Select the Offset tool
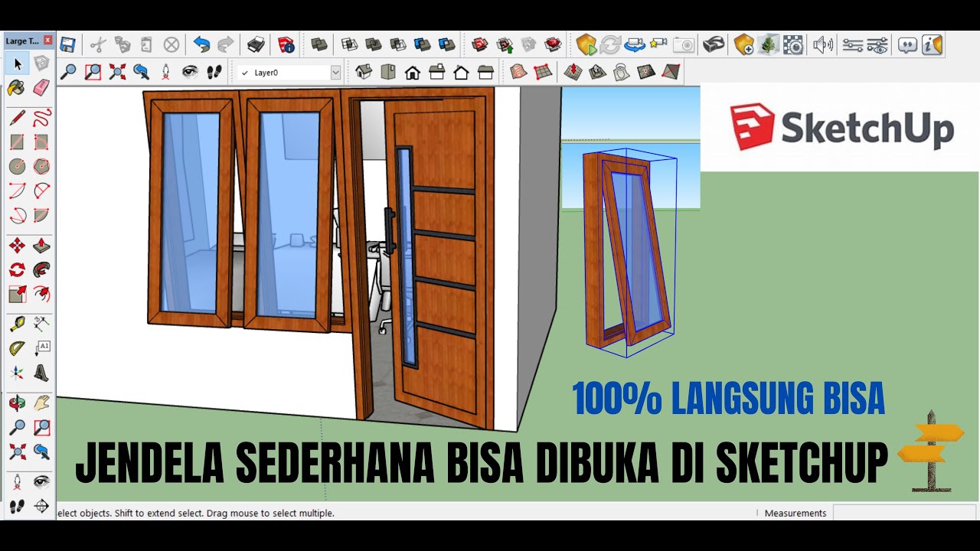980x551 pixels. (x=41, y=294)
